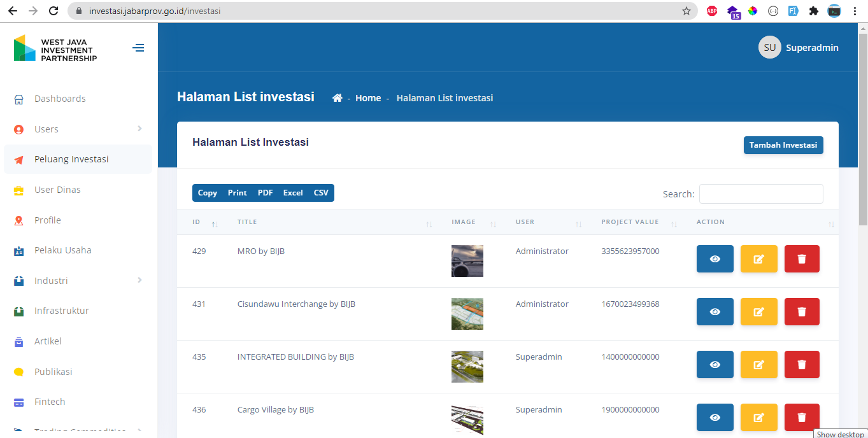The height and width of the screenshot is (438, 868).
Task: Open the browser extensions puzzle icon
Action: coord(813,11)
